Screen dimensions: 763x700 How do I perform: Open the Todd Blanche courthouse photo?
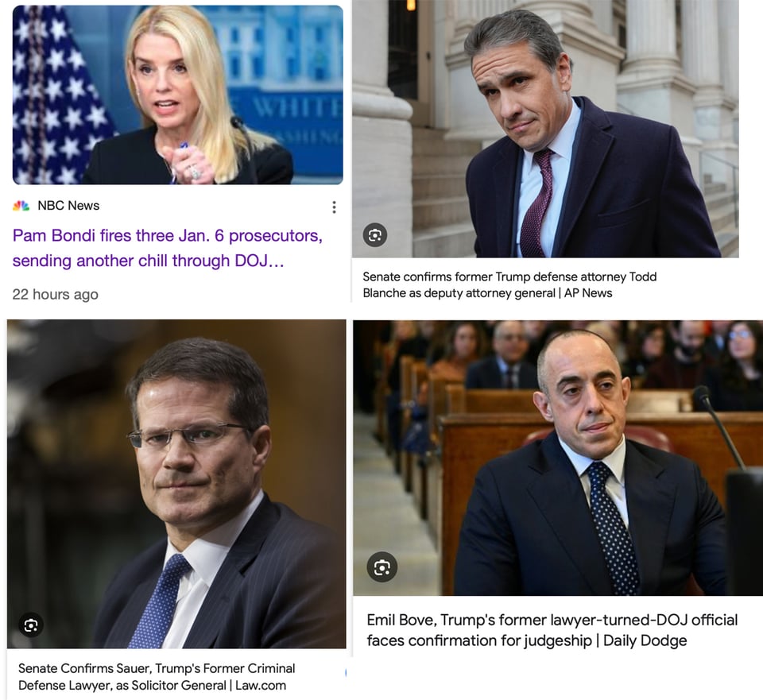(x=545, y=129)
